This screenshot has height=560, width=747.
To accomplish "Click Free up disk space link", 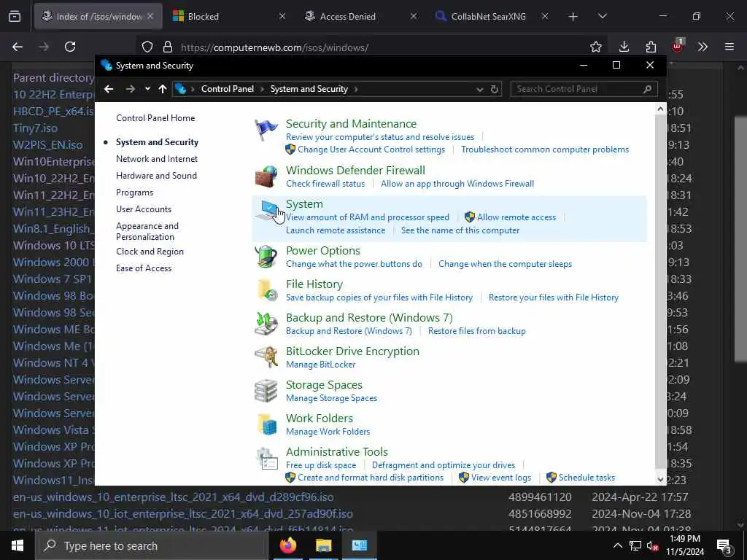I will (321, 465).
